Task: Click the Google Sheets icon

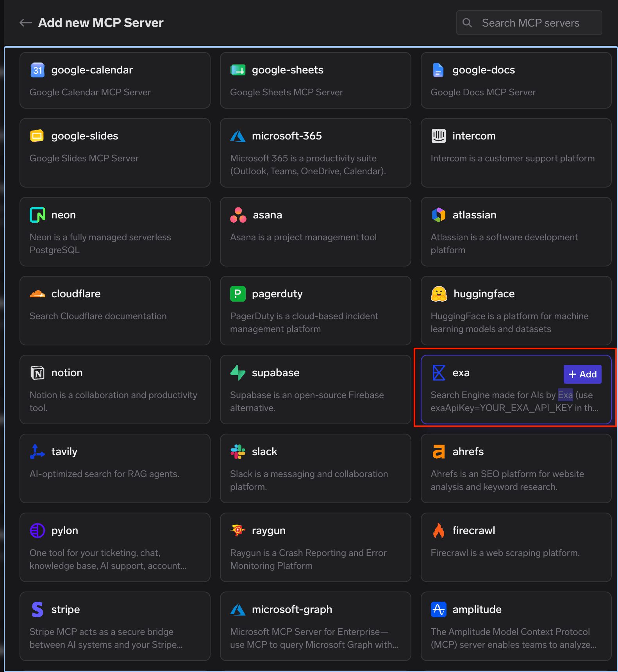Action: pos(238,70)
